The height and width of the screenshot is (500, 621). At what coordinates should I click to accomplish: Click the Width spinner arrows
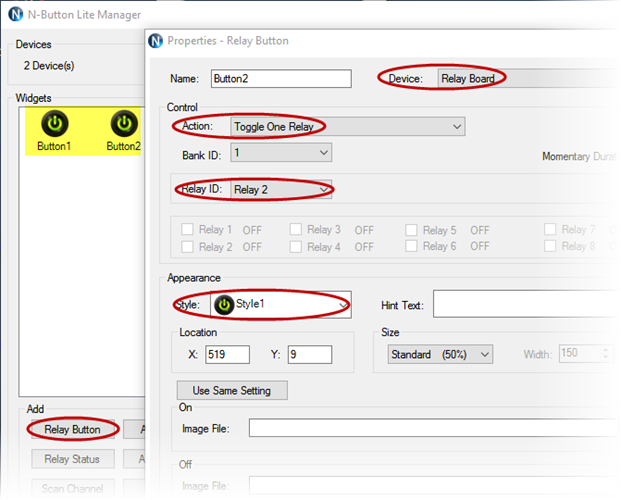(x=606, y=353)
